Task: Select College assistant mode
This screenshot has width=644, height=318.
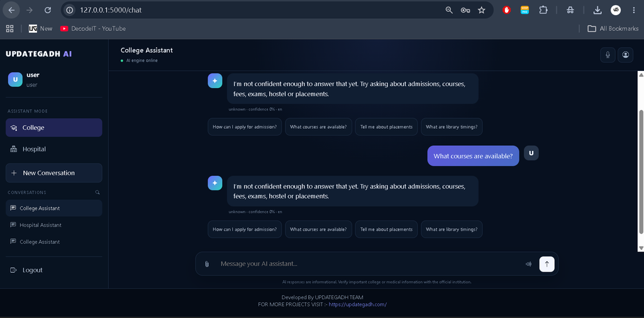Action: tap(54, 128)
